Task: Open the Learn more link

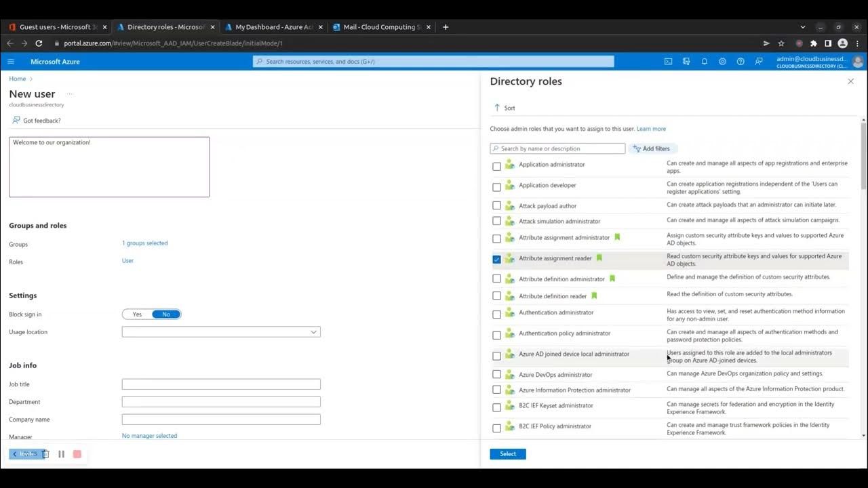Action: point(651,129)
